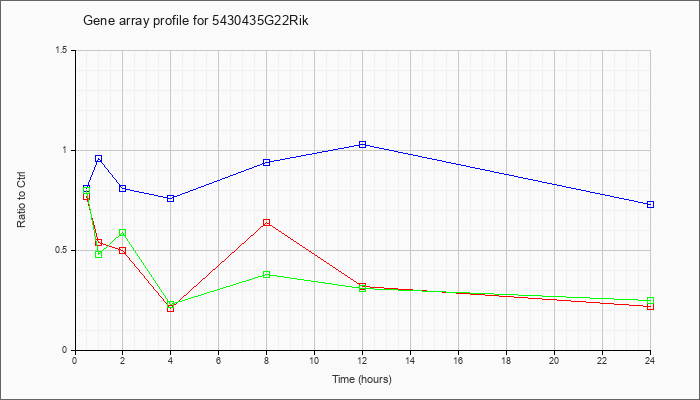Viewport: 700px width, 400px height.
Task: Select the red marker at 24 hours
Action: tap(650, 306)
